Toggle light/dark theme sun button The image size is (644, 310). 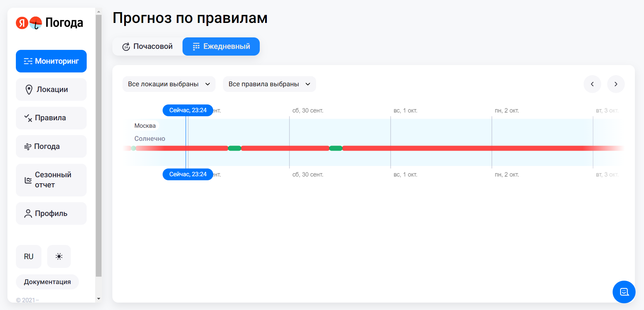tap(59, 256)
